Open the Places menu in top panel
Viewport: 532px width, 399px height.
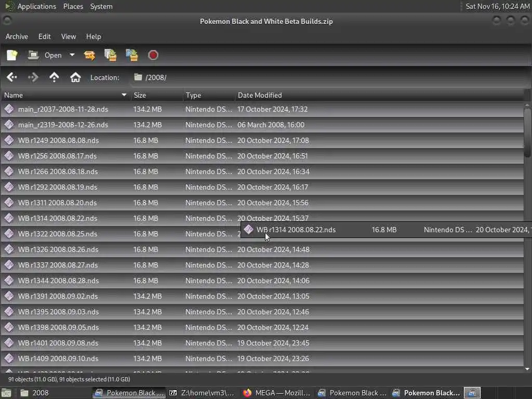tap(73, 6)
